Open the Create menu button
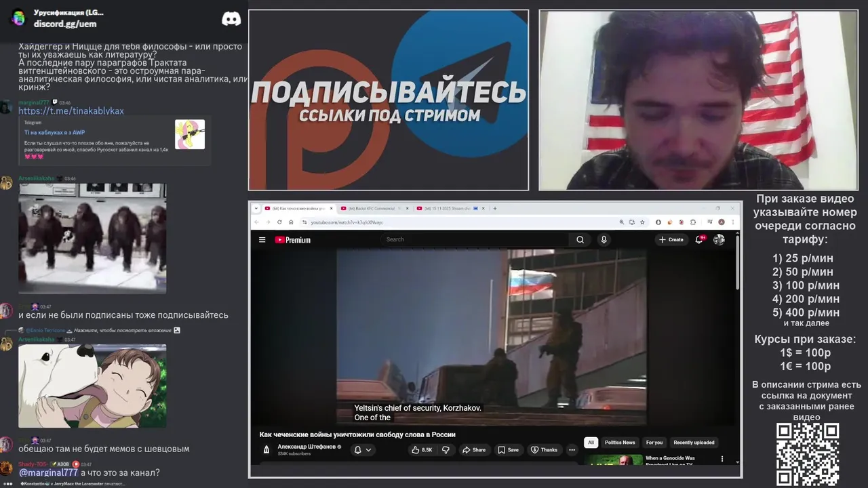Viewport: 868px width, 488px height. 671,239
